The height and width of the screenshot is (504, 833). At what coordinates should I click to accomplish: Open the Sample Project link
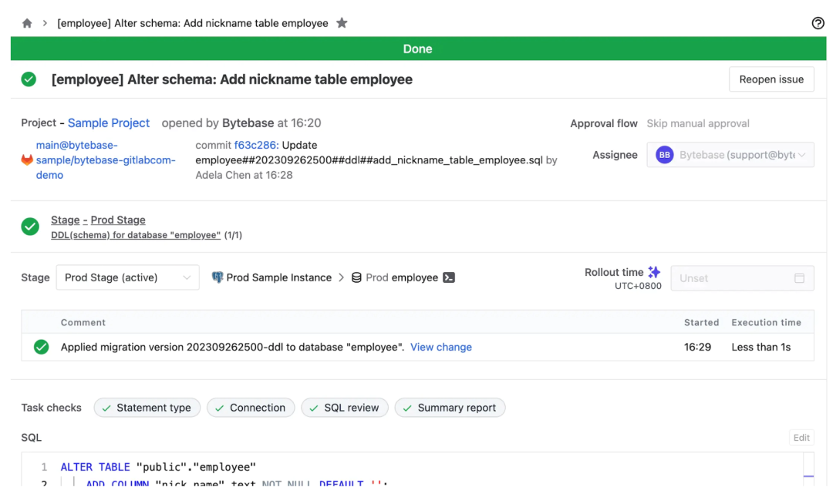pos(109,123)
